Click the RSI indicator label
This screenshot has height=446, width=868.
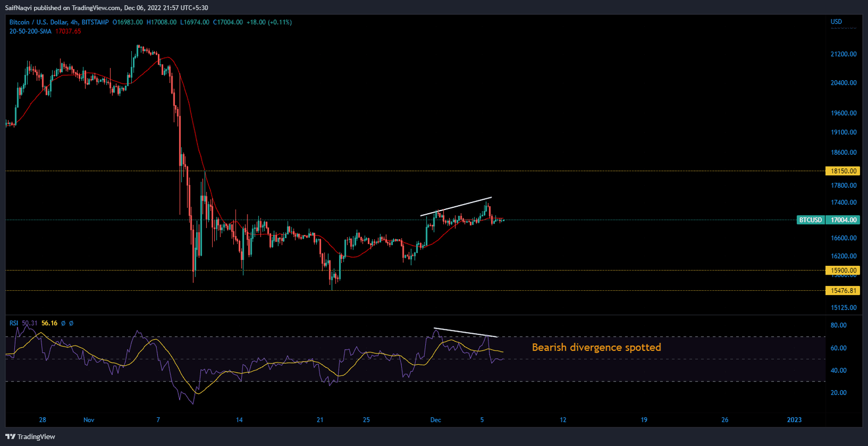tap(14, 323)
